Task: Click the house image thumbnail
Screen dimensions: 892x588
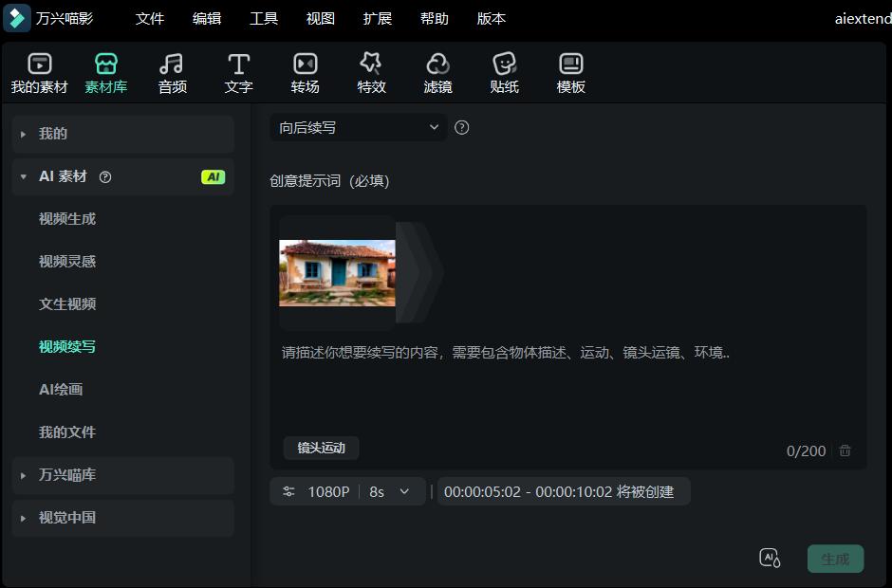Action: point(337,270)
